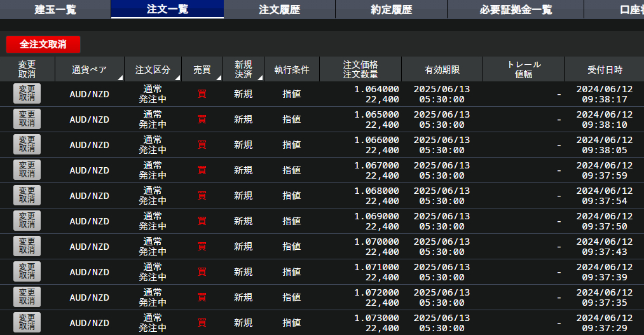This screenshot has width=644, height=335.
Task: Click the price 1.070000
Action: [x=376, y=242]
